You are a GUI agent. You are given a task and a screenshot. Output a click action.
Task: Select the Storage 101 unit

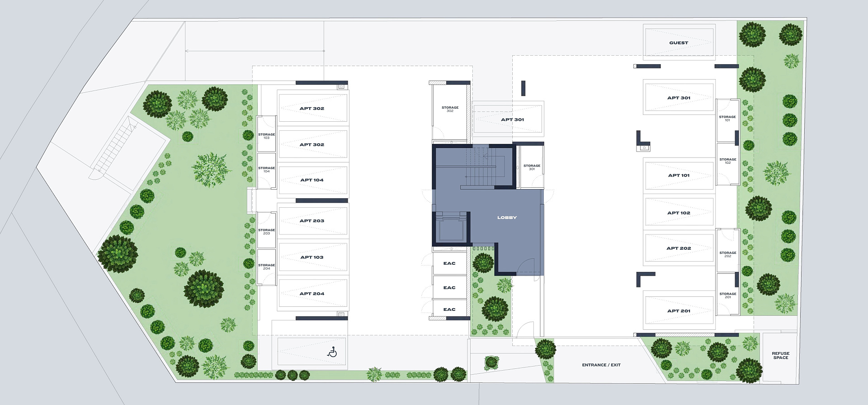click(x=727, y=119)
